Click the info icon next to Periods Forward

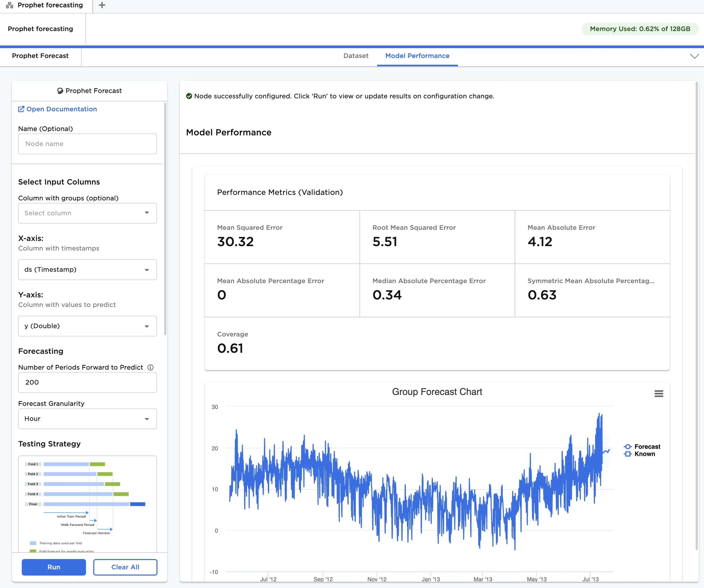click(150, 367)
